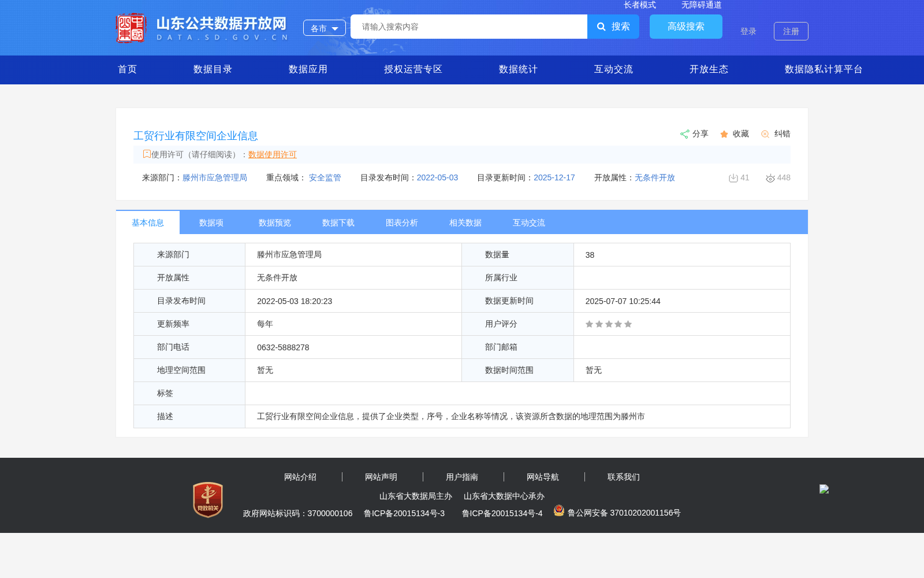This screenshot has width=924, height=578.
Task: Click the view count eye icon beside 448
Action: click(770, 178)
